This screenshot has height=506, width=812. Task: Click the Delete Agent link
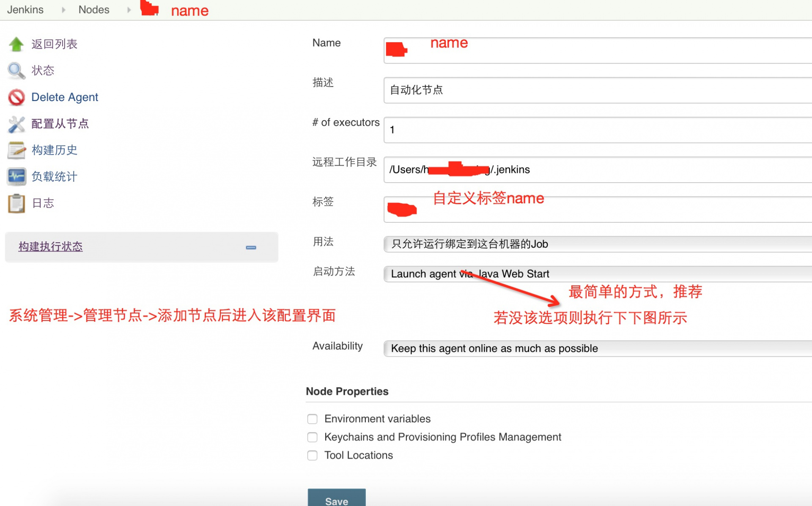coord(65,97)
